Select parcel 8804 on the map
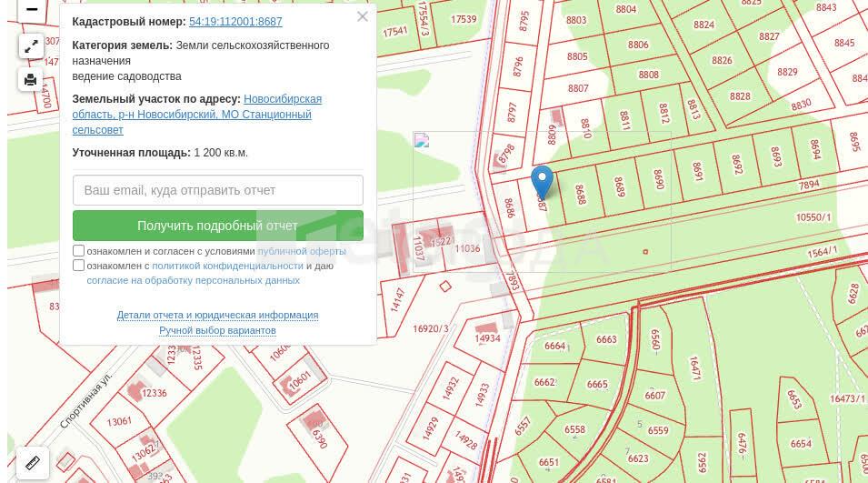868x483 pixels. pos(625,9)
